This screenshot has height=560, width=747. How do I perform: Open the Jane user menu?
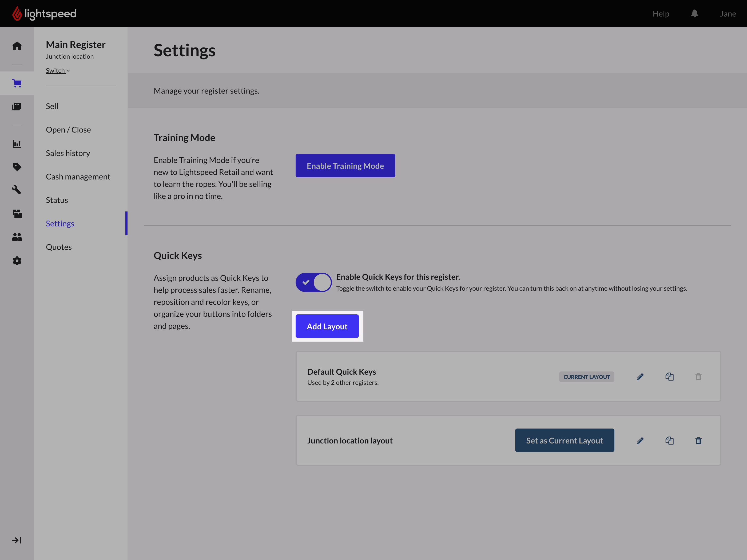728,14
